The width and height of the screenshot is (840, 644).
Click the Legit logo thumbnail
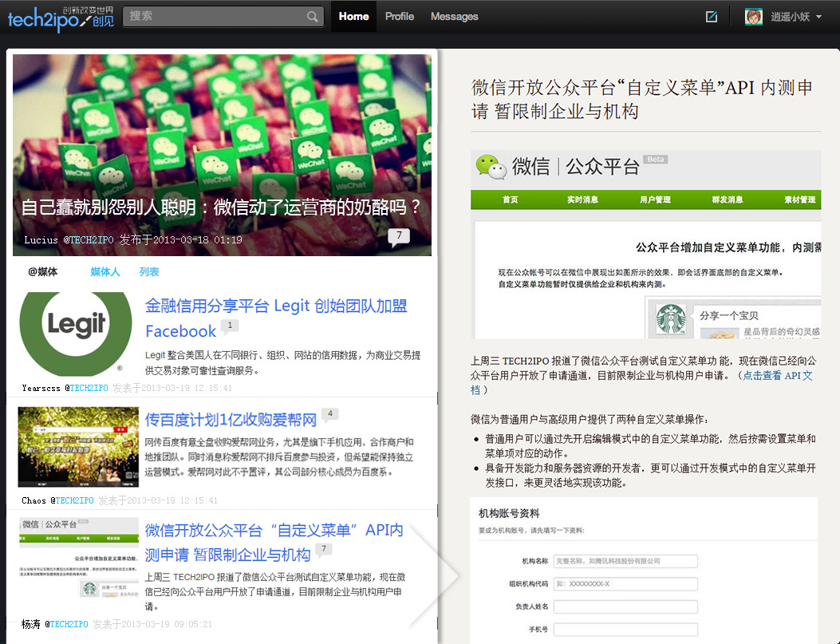76,334
